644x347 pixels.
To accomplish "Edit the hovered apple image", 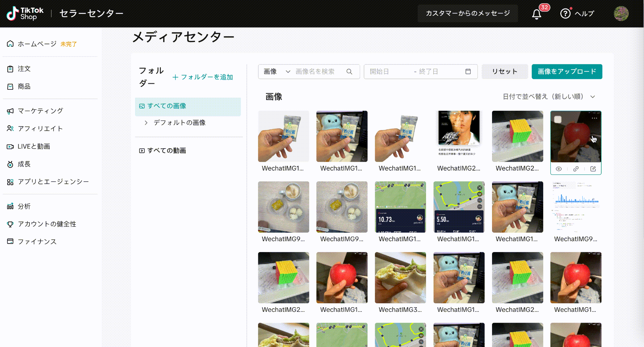I will [593, 169].
